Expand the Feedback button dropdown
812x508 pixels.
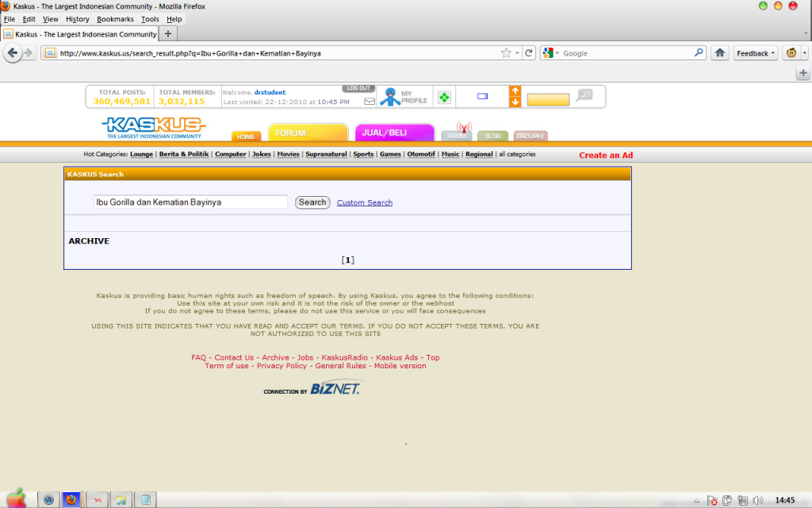pos(772,53)
